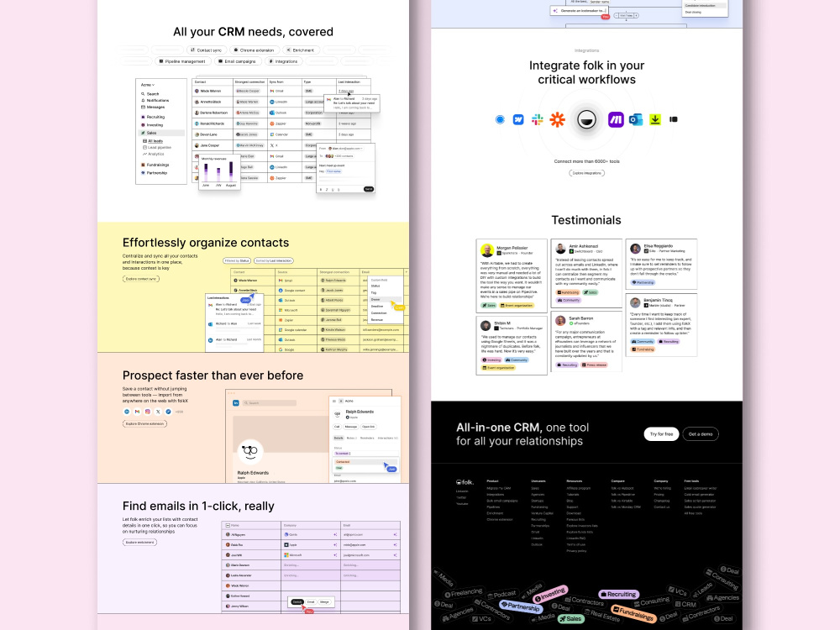Open the Sorted by Last interaction pill

(274, 261)
